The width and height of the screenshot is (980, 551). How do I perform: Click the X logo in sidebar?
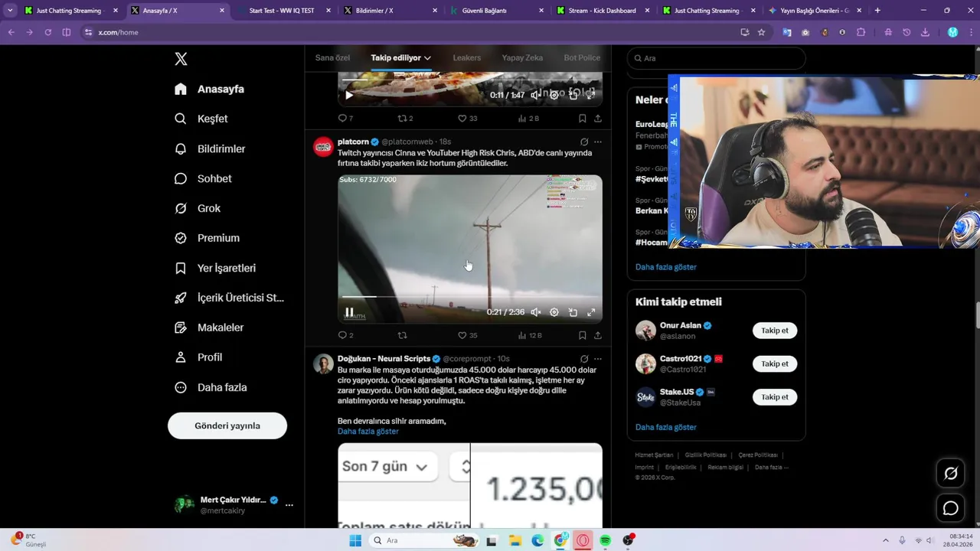pos(181,59)
